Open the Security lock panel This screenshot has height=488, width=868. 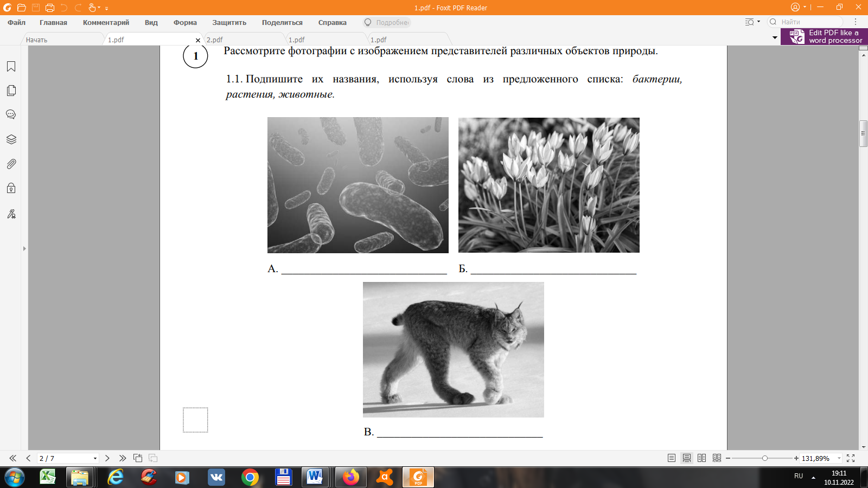click(x=11, y=188)
